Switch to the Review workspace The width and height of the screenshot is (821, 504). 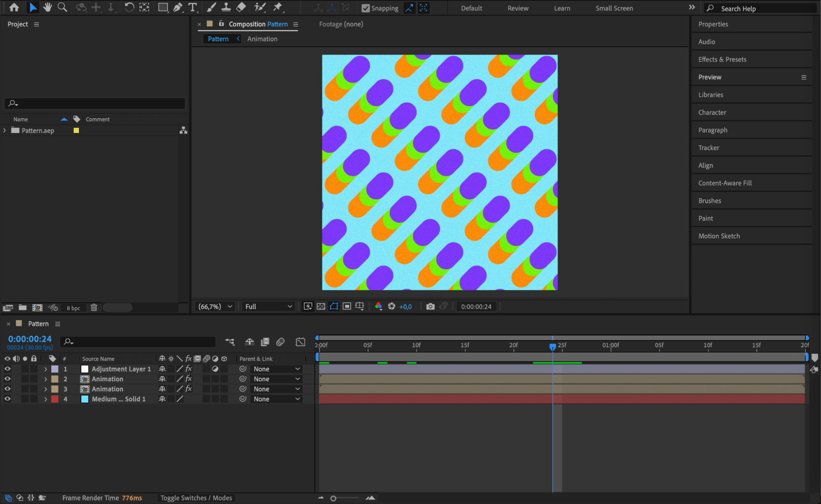517,8
